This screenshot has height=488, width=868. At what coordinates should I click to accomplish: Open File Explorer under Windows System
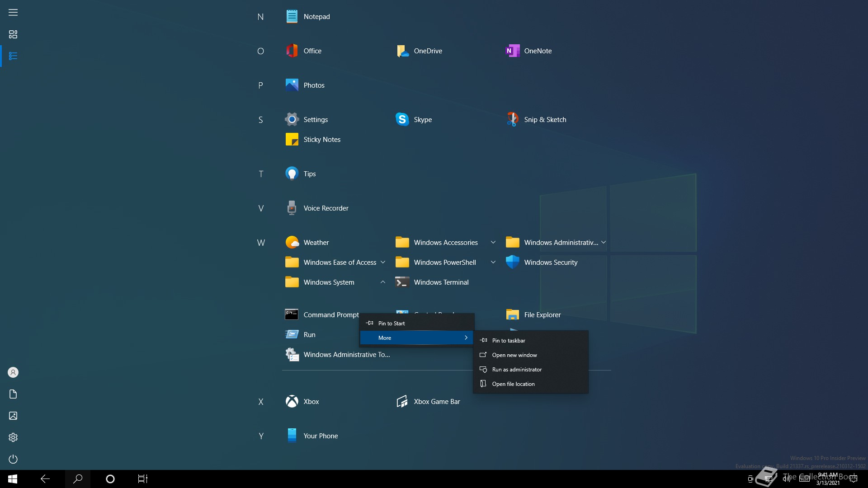pyautogui.click(x=533, y=315)
